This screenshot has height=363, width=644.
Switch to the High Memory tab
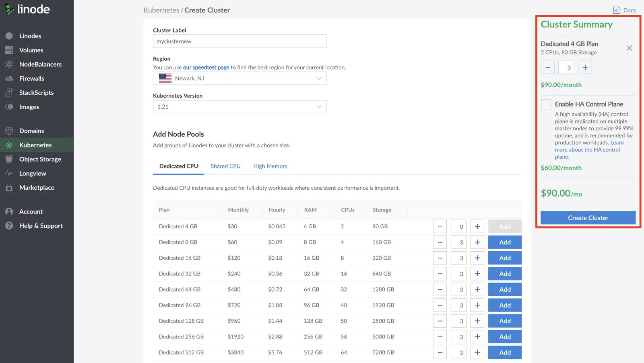270,166
